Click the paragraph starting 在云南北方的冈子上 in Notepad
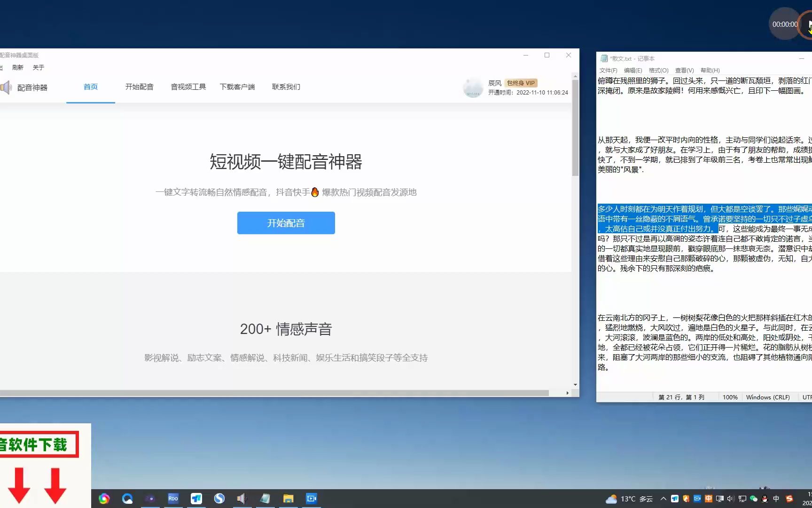The width and height of the screenshot is (812, 508). coord(704,342)
